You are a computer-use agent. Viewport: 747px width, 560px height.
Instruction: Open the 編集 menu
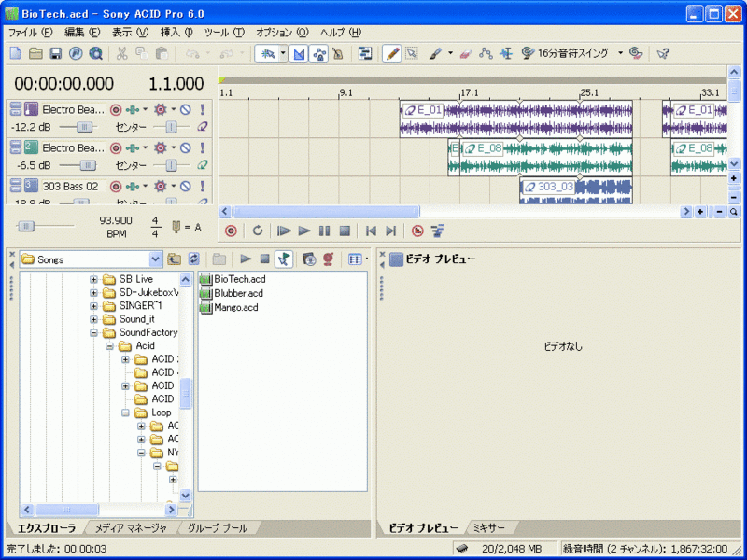[82, 33]
